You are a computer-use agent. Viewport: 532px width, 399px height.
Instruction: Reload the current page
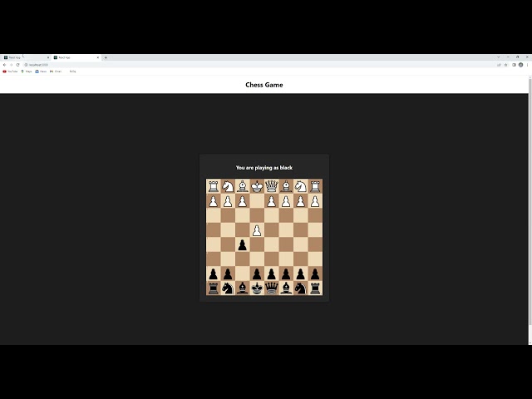tap(18, 65)
